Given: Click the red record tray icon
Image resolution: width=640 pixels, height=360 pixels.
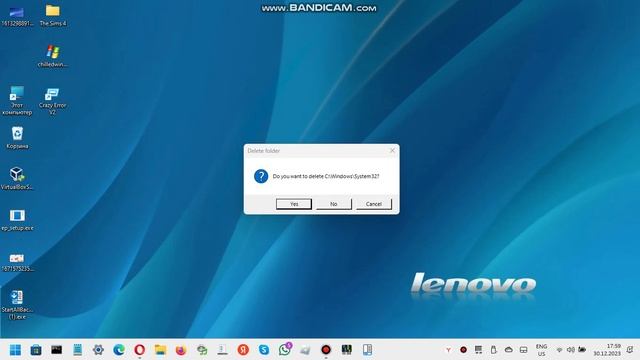Looking at the screenshot, I should (x=463, y=350).
